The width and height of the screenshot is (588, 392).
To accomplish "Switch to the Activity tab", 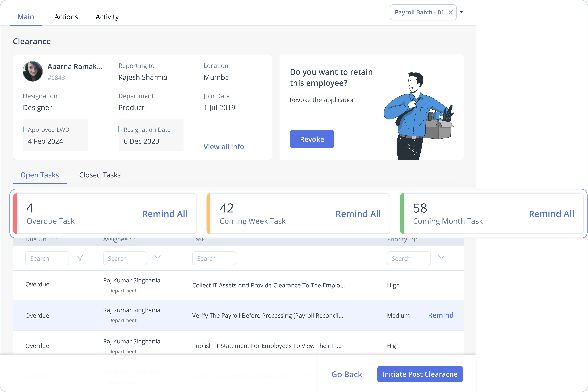I will [x=107, y=17].
